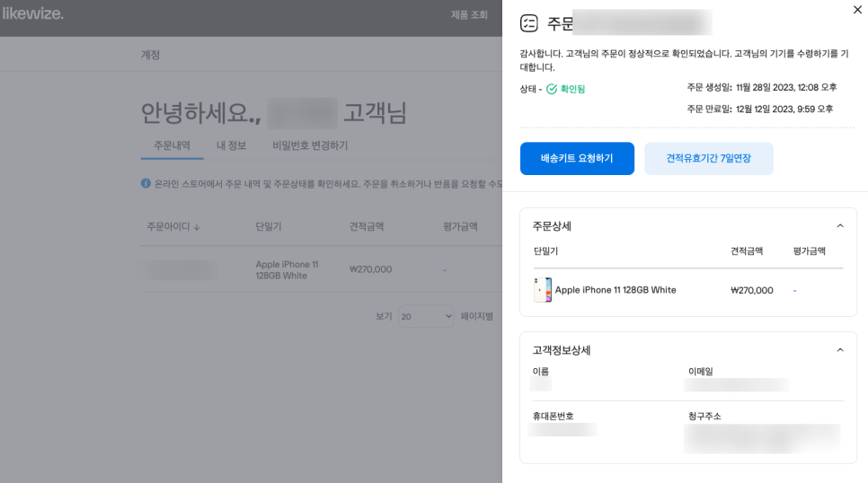
Task: Click 이메일 label in customer details
Action: coord(700,372)
